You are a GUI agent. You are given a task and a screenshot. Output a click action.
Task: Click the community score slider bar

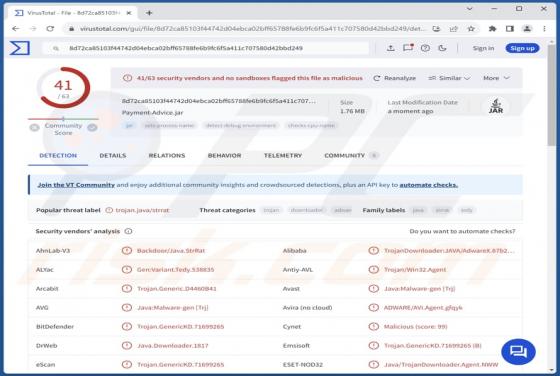[63, 119]
